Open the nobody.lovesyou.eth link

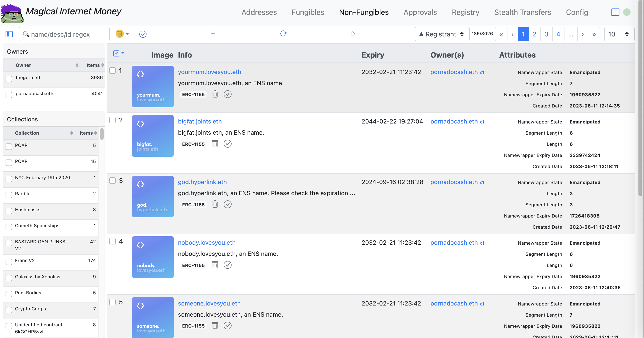click(207, 242)
